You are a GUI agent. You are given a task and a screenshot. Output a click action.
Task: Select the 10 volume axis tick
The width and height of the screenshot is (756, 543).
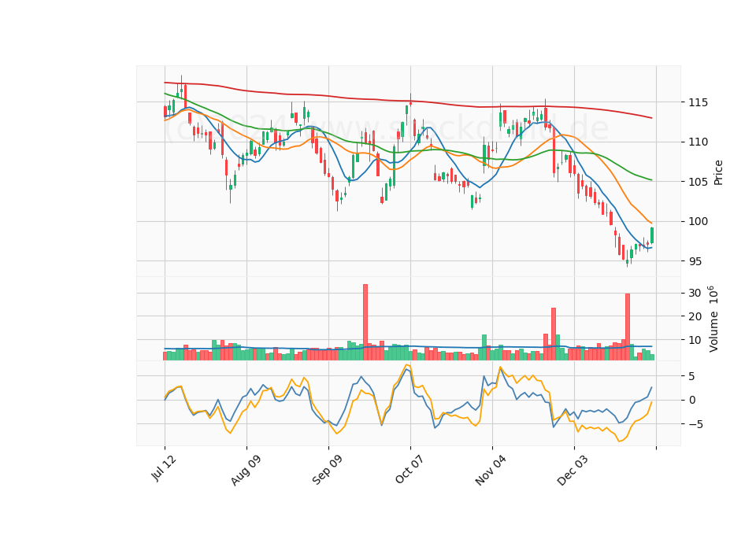coord(695,340)
